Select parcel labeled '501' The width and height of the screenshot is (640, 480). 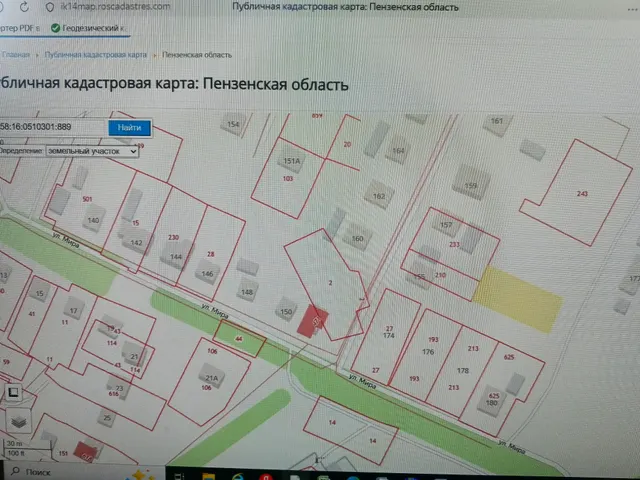coord(87,199)
